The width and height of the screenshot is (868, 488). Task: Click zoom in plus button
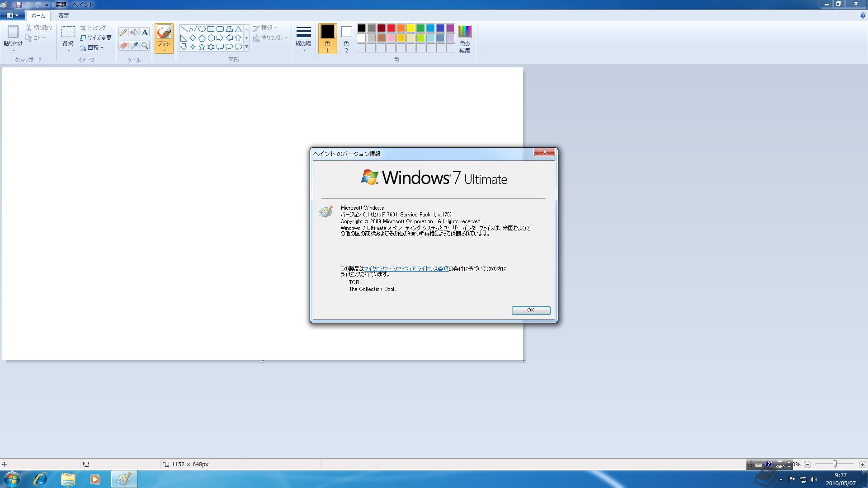click(862, 464)
